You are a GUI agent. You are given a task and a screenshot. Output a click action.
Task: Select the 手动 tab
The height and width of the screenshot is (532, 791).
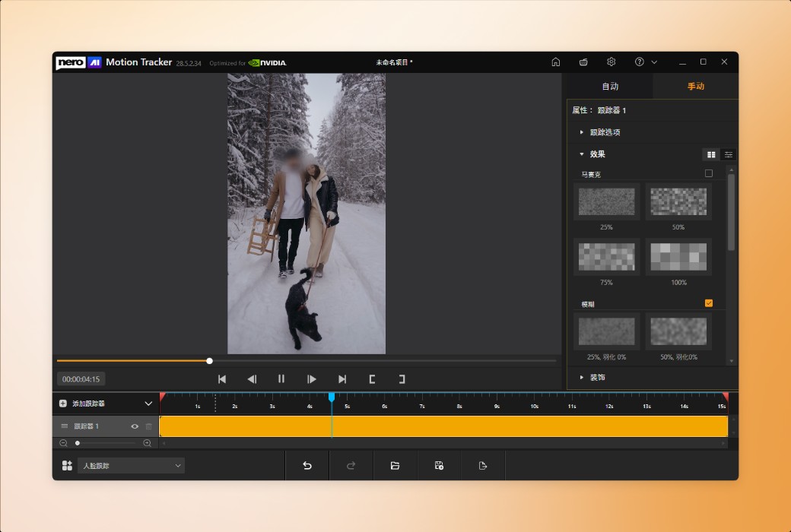[695, 87]
